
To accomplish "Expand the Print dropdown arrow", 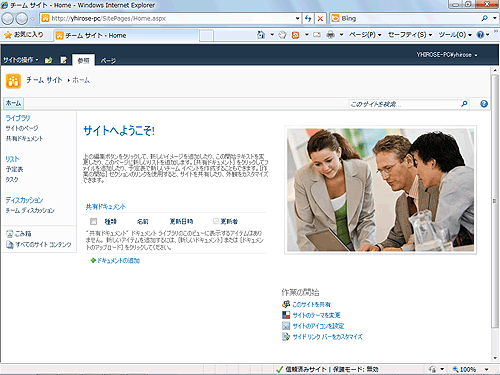I will (x=341, y=35).
